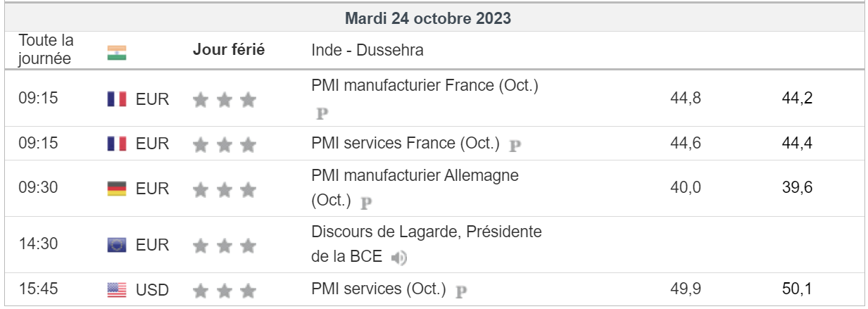
Task: Click the United States flag icon
Action: tap(116, 289)
